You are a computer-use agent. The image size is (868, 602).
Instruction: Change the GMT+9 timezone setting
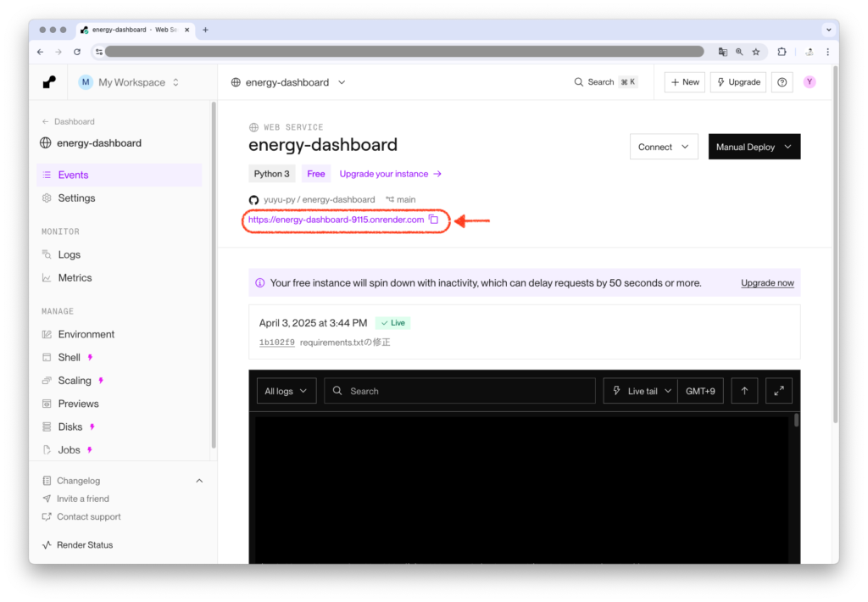tap(700, 391)
